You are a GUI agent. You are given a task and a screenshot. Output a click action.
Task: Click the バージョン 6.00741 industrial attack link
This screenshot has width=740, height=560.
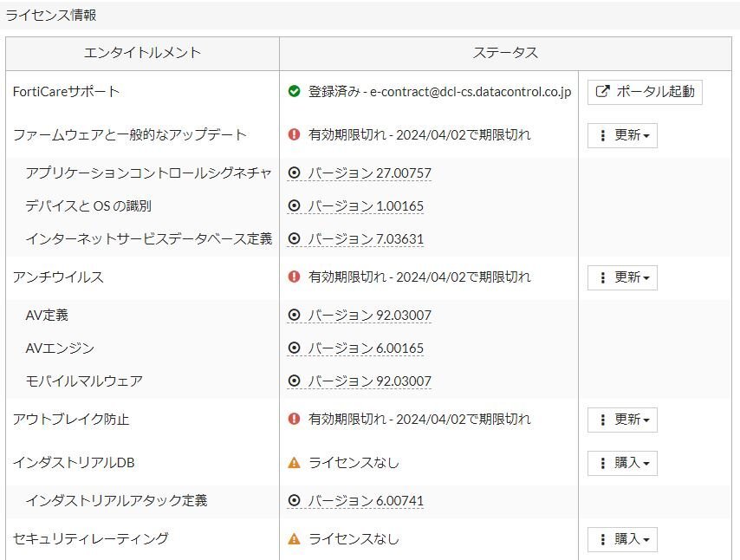tap(366, 501)
